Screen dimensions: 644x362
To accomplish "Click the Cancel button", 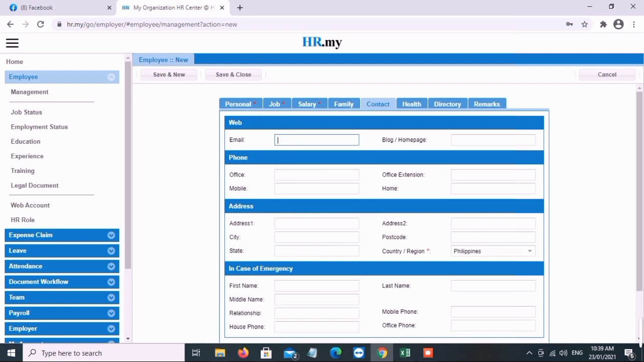I will point(606,74).
